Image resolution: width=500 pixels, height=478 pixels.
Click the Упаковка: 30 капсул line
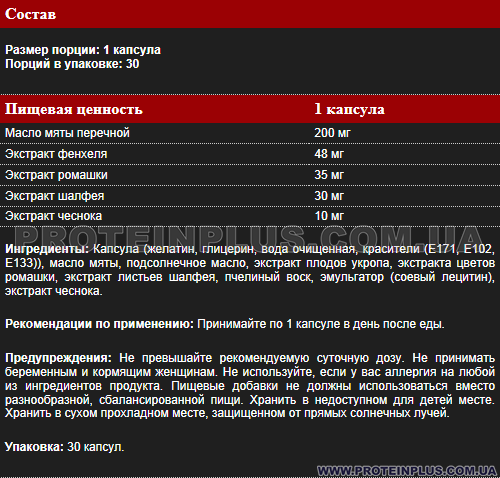64,447
